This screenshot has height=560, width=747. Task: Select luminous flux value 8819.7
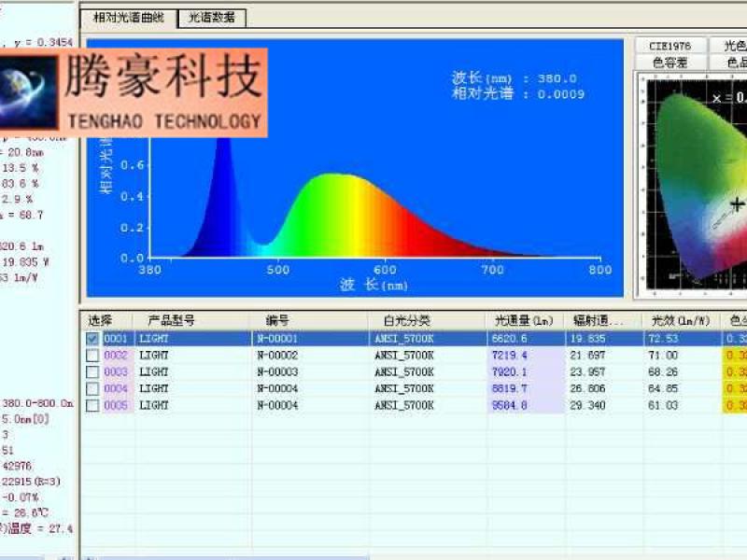pyautogui.click(x=510, y=388)
